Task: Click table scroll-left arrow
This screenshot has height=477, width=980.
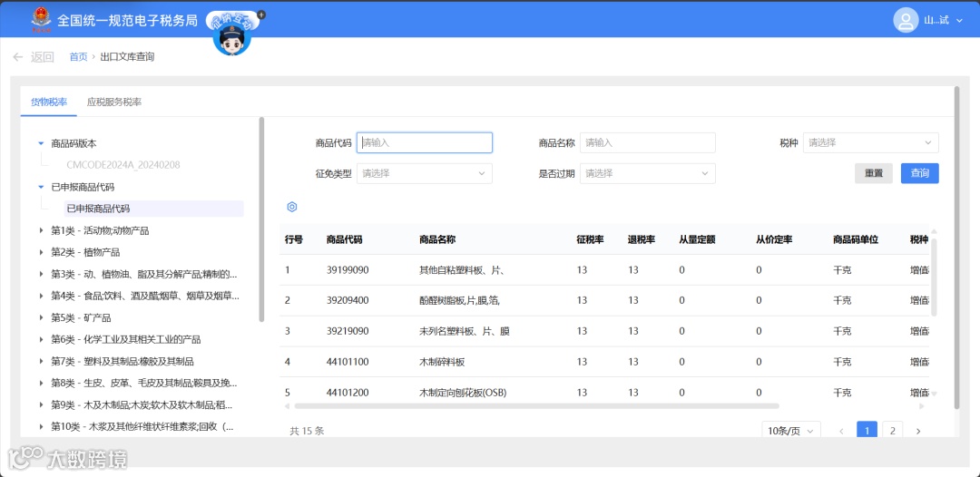Action: click(288, 406)
